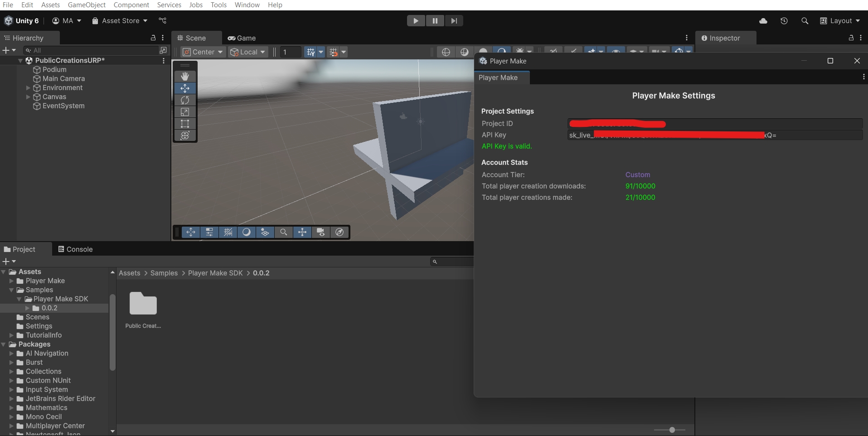This screenshot has width=868, height=436.
Task: Toggle Hierarchy panel lock icon
Action: click(153, 38)
